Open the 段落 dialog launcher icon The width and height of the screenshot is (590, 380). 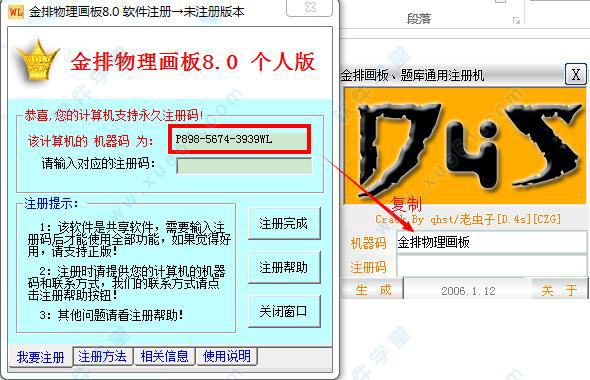click(516, 20)
